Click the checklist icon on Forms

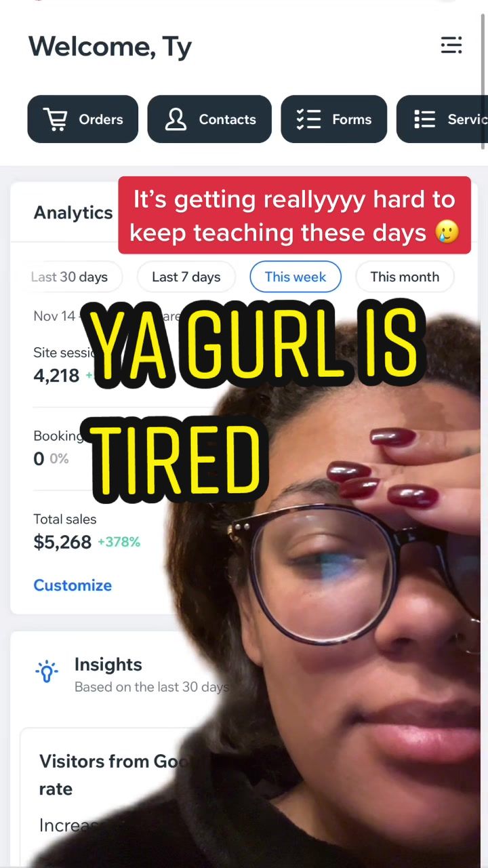(x=308, y=119)
